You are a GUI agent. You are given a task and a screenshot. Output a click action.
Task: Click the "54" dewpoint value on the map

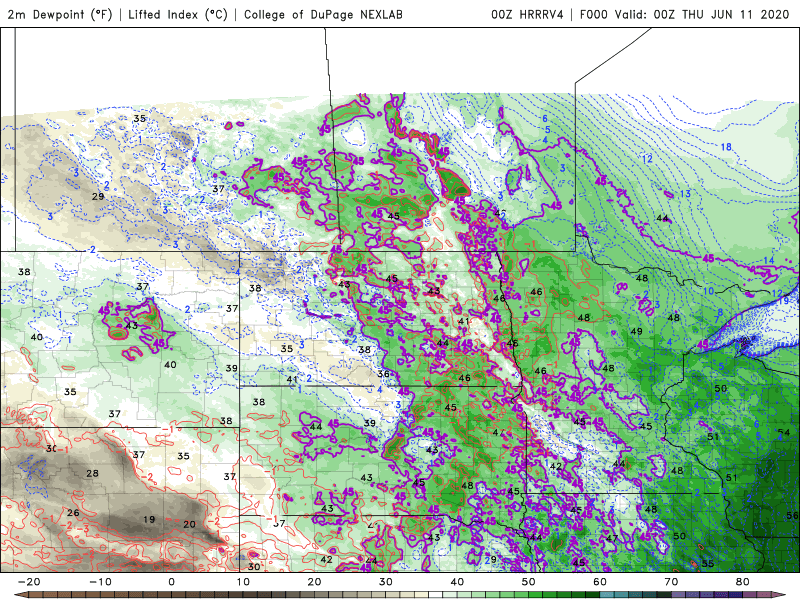click(x=784, y=433)
